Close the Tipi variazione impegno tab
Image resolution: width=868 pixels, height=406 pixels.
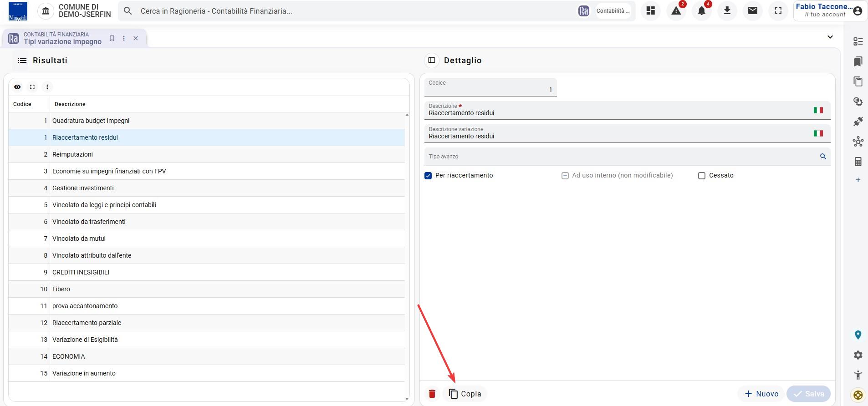(x=136, y=38)
